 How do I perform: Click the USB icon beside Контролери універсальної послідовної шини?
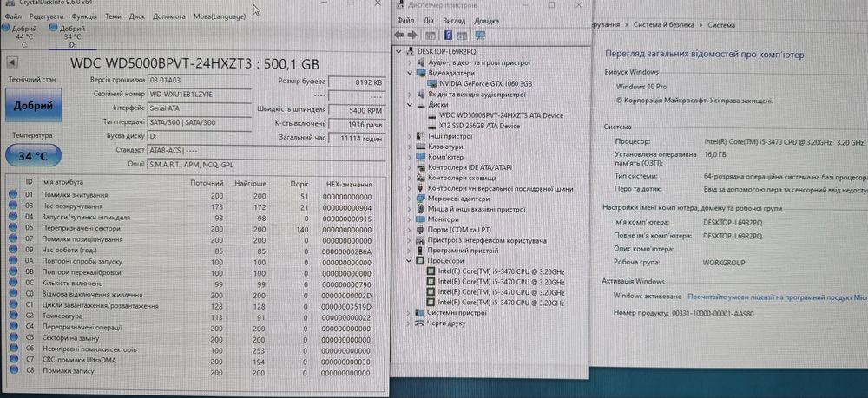[x=420, y=188]
